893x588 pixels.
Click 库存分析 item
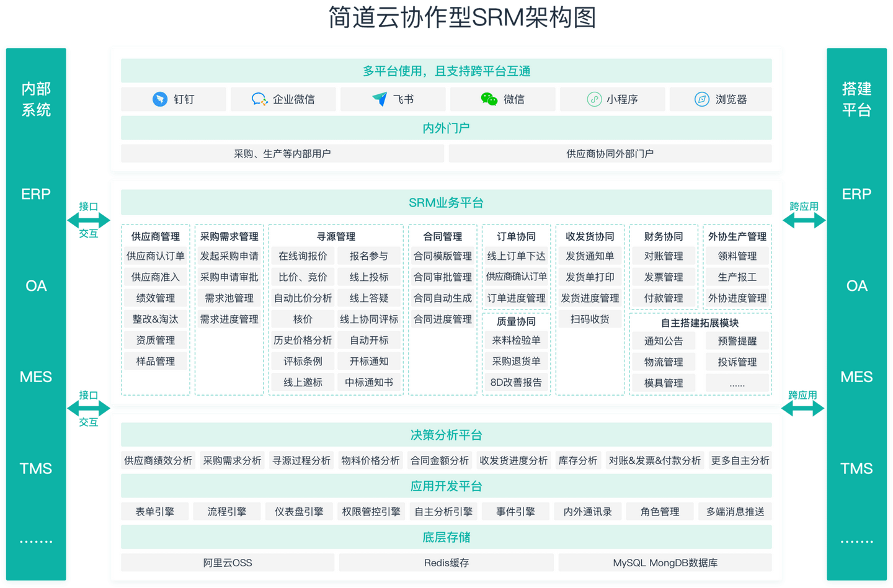point(578,461)
